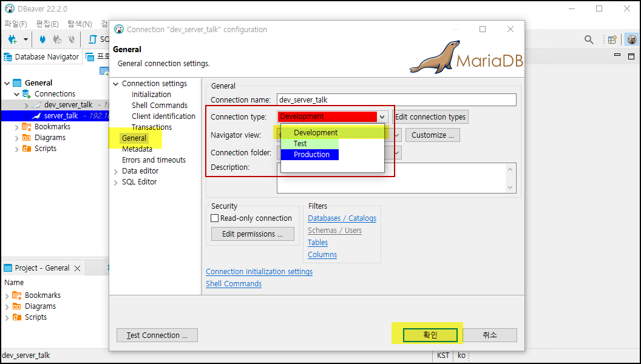
Task: Open the SQL editor toolbar icon
Action: tap(93, 39)
